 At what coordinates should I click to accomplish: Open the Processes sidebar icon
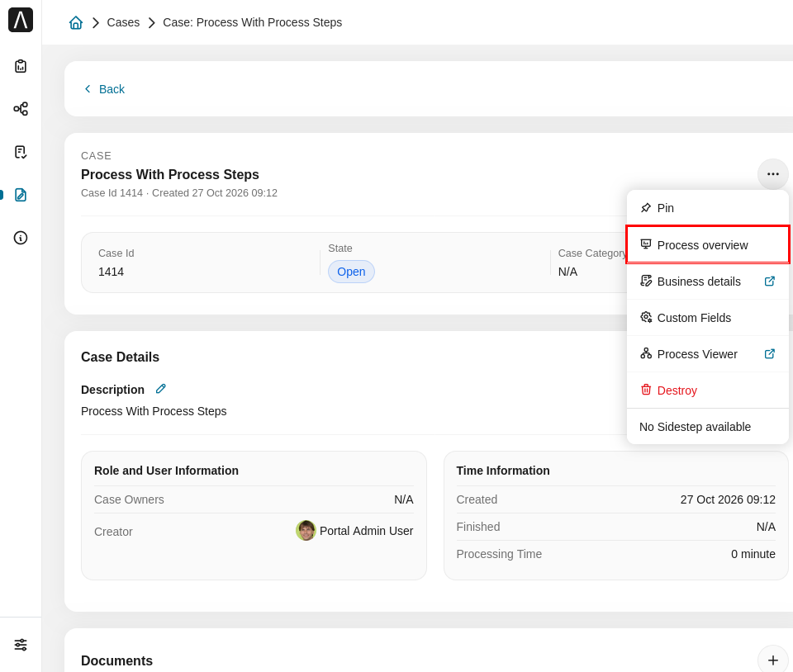tap(21, 109)
